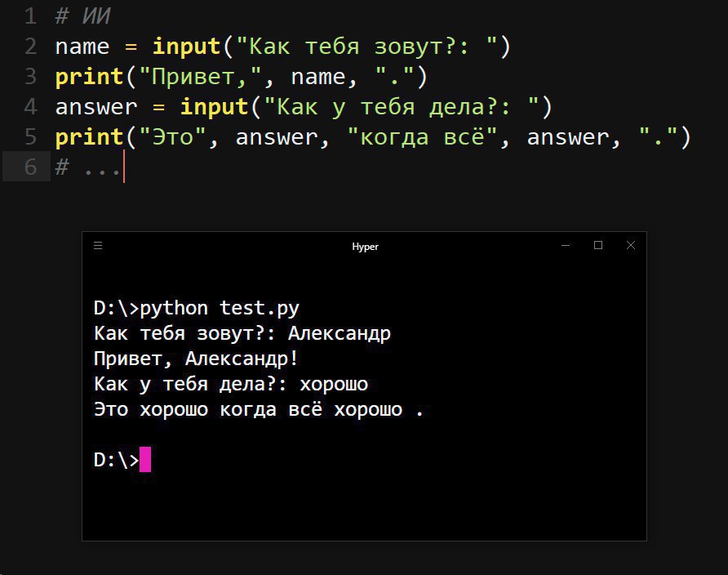This screenshot has width=728, height=575.
Task: Click the 'print' keyword on line 5
Action: click(89, 137)
